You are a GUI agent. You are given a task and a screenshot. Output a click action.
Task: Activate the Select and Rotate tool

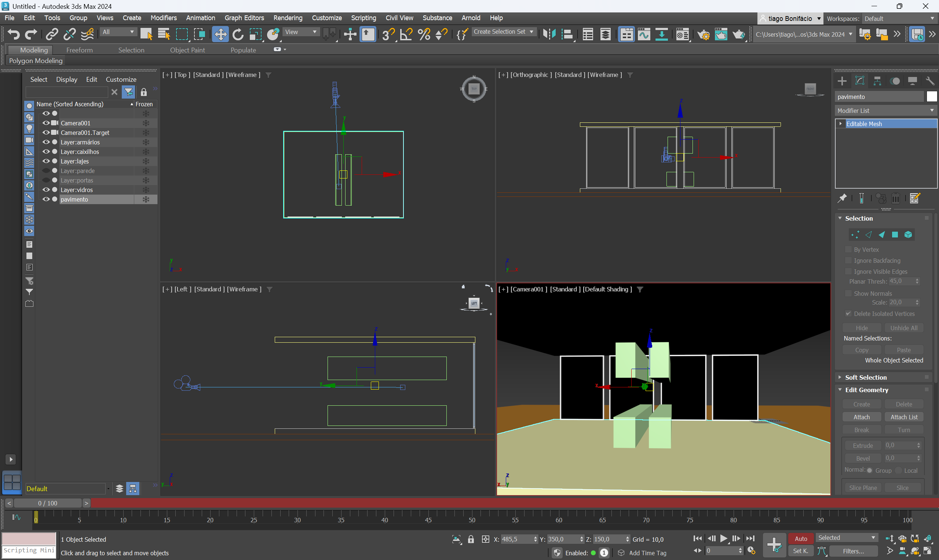click(238, 34)
